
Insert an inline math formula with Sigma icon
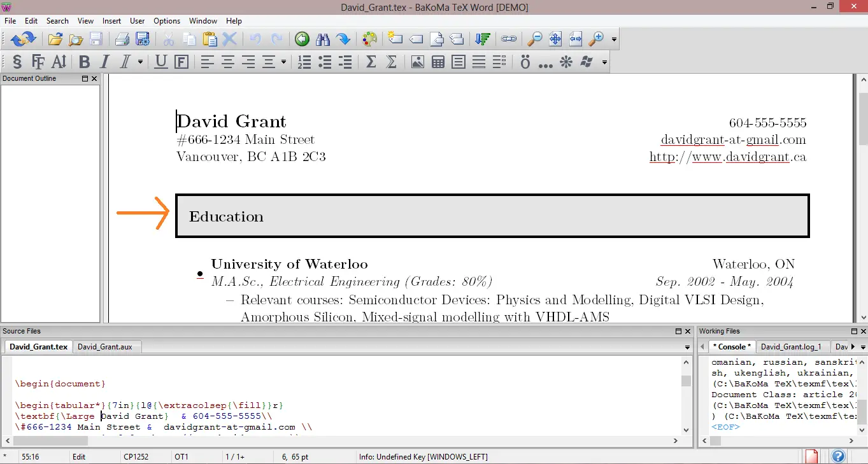(x=370, y=62)
